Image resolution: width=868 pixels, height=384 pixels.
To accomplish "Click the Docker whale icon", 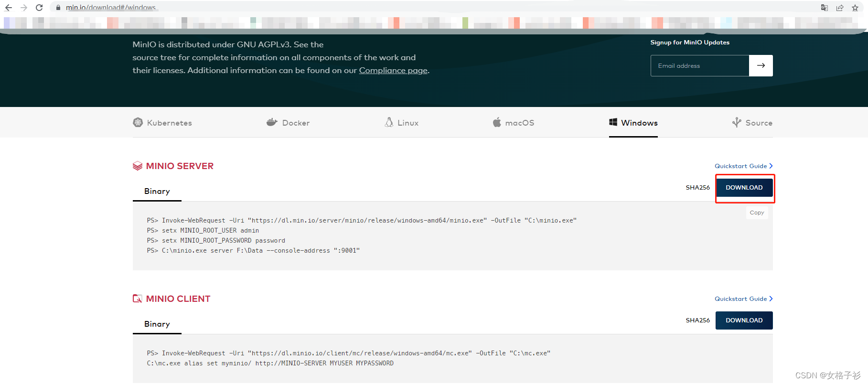I will [272, 122].
